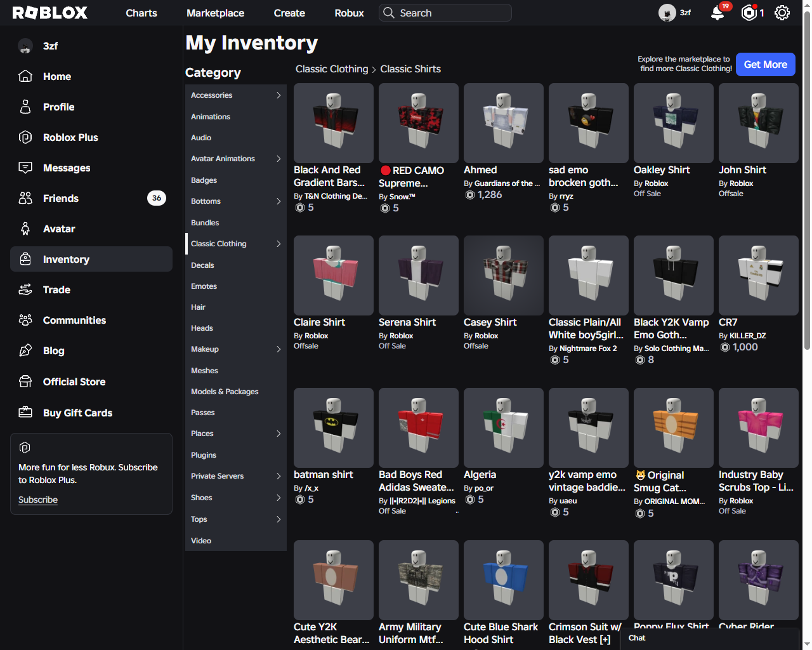The width and height of the screenshot is (812, 650).
Task: Open the Charts tab
Action: (141, 13)
